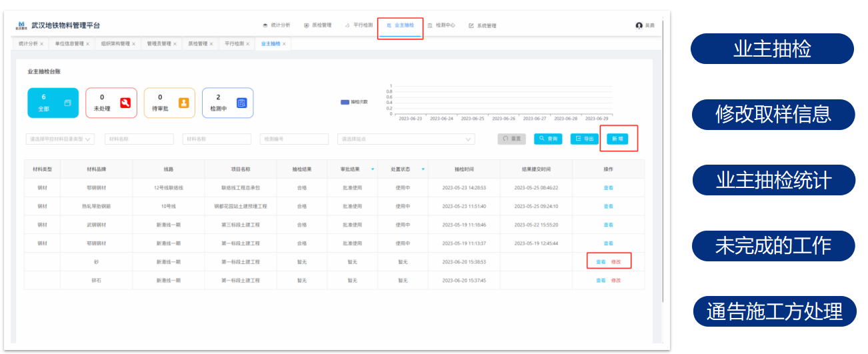This screenshot has height=354, width=868.
Task: Open 检测中心 in the top navigation
Action: (441, 25)
